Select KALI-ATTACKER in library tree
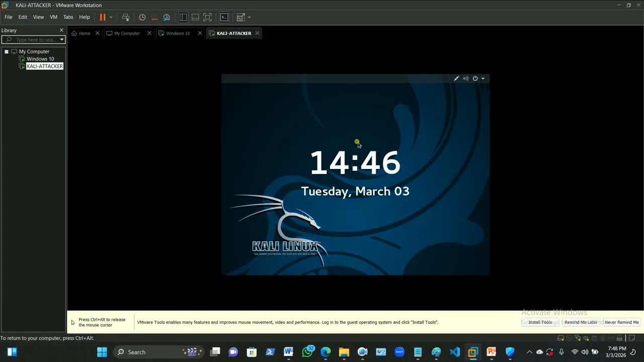 coord(45,66)
